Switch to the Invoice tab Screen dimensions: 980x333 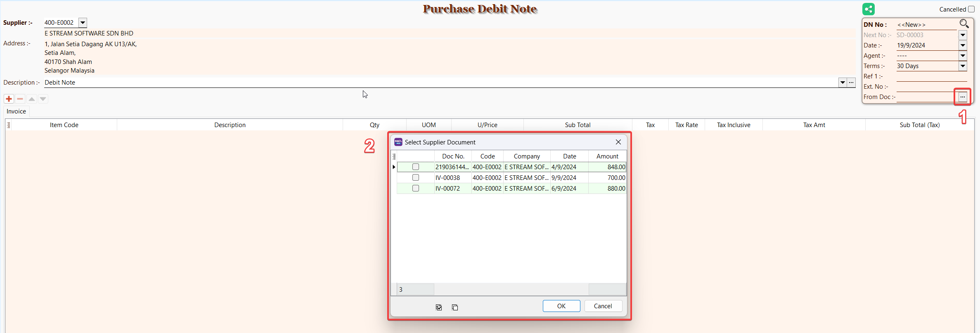point(16,111)
